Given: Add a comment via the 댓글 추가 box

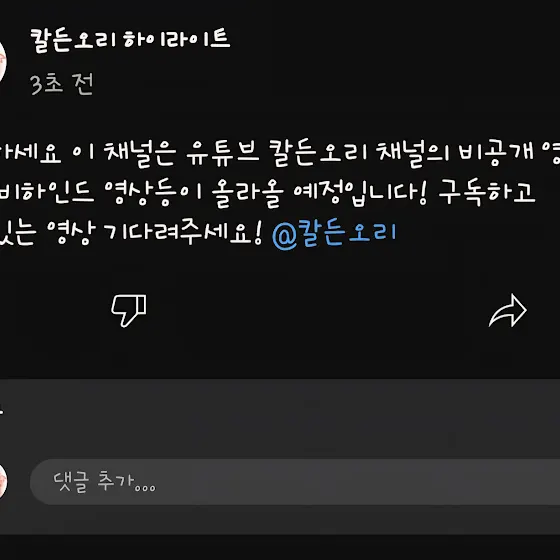Looking at the screenshot, I should (x=295, y=481).
